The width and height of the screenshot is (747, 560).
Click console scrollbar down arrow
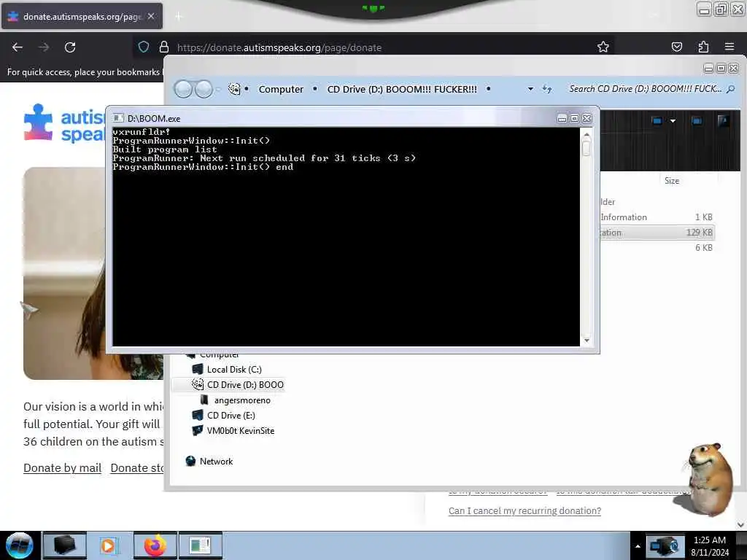tap(587, 341)
